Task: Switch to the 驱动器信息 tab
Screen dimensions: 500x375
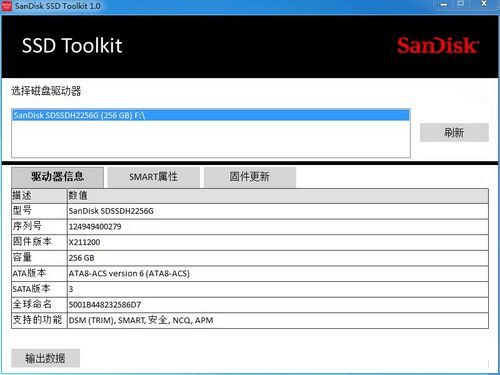Action: click(x=58, y=177)
